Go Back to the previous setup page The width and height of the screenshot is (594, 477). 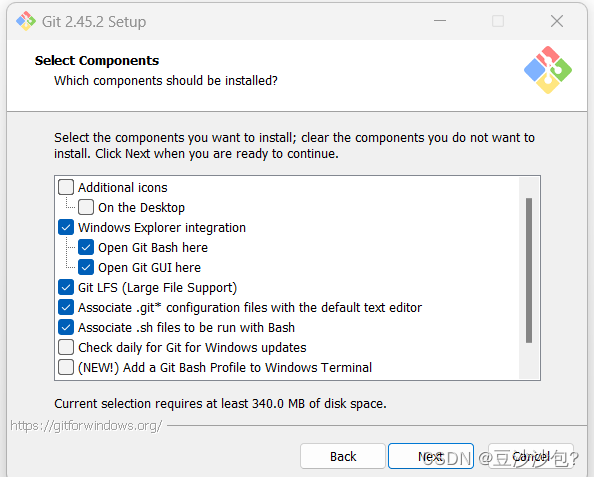coord(343,456)
